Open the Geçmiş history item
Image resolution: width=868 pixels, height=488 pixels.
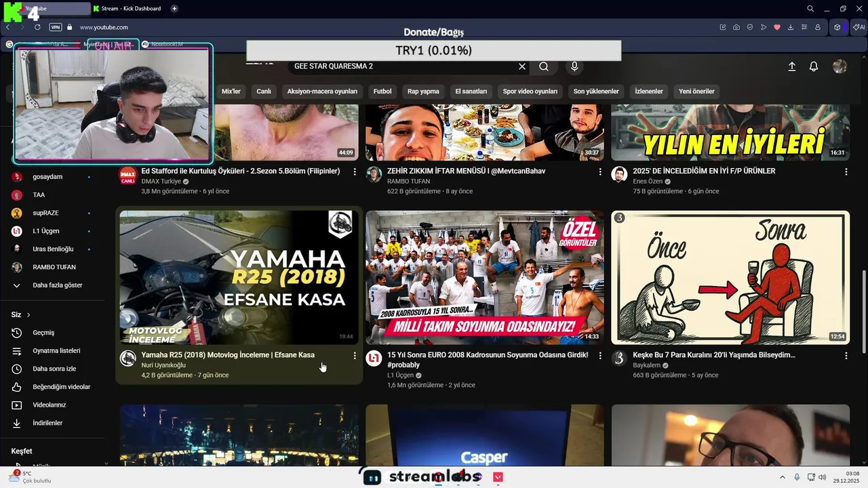click(x=43, y=333)
